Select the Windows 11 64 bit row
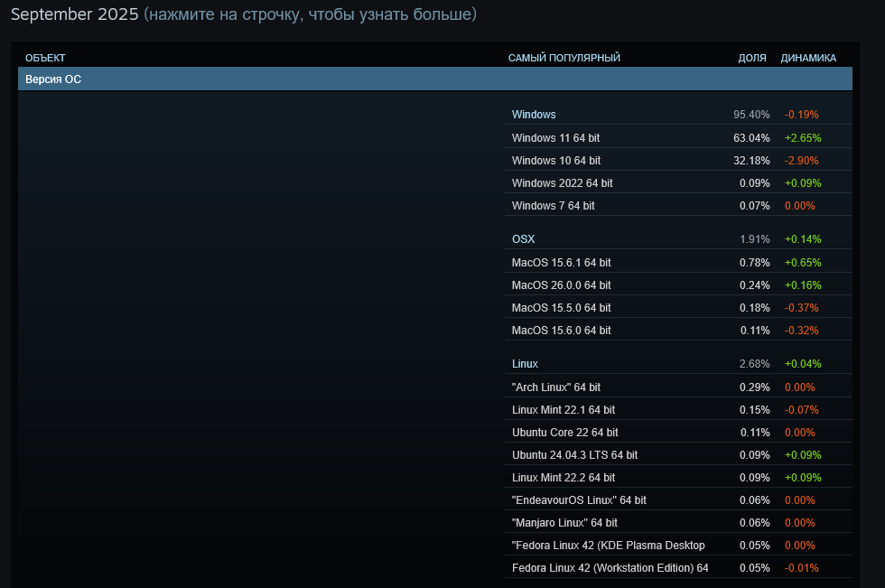The image size is (885, 588). pos(678,137)
